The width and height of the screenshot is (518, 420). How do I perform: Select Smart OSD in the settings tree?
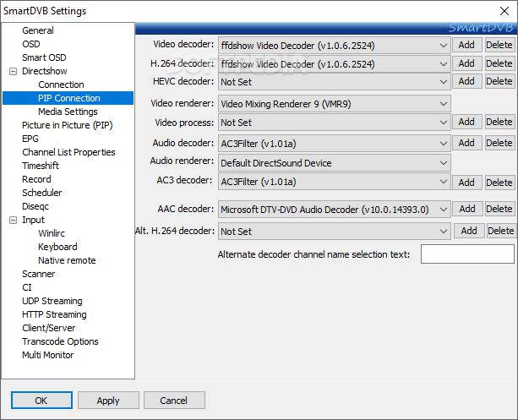[44, 57]
